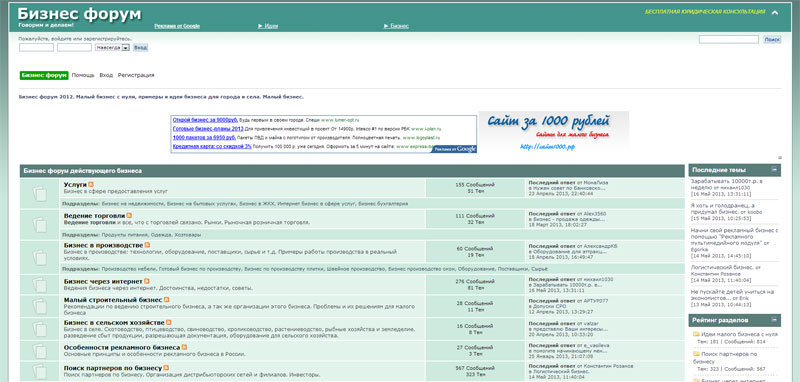Image resolution: width=800 pixels, height=382 pixels.
Task: Open the Бизнес форум site title
Action: coord(80,14)
